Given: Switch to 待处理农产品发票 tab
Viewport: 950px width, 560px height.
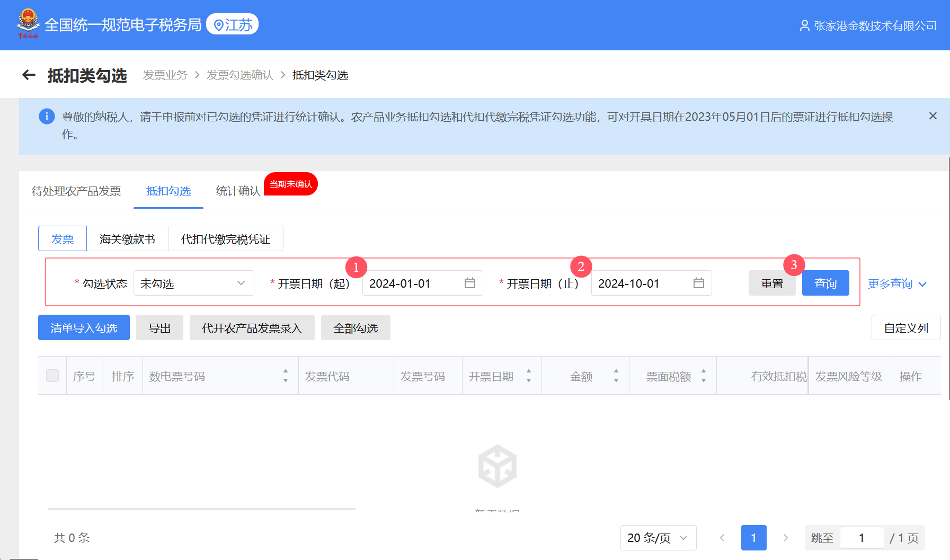Looking at the screenshot, I should 76,191.
